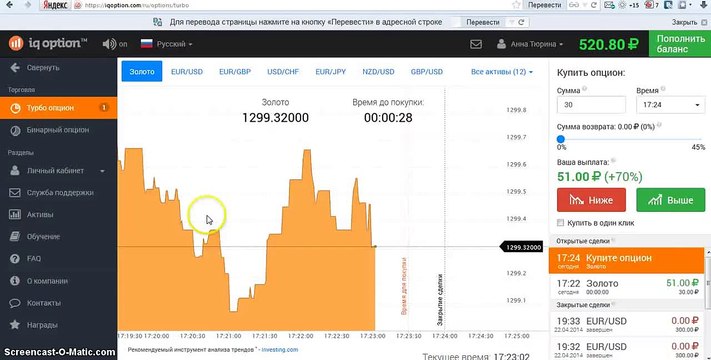The height and width of the screenshot is (360, 711).
Task: Switch to the EUR/USD tab
Action: pyautogui.click(x=187, y=72)
